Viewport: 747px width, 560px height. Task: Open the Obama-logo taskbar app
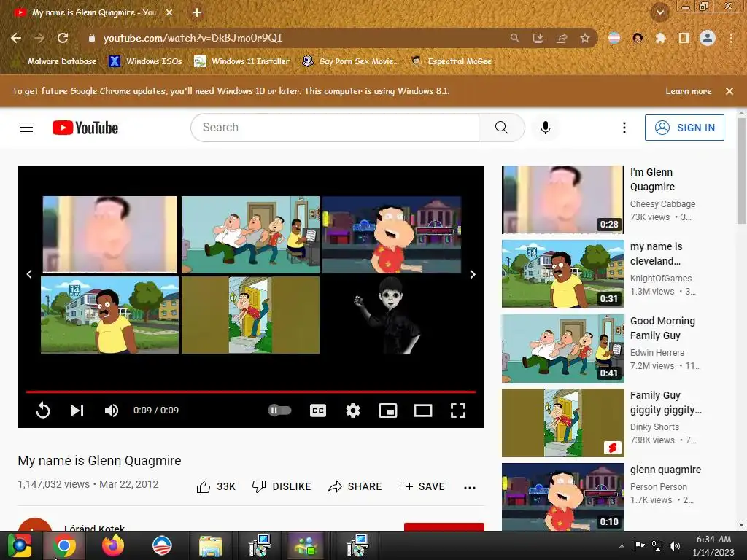(162, 545)
